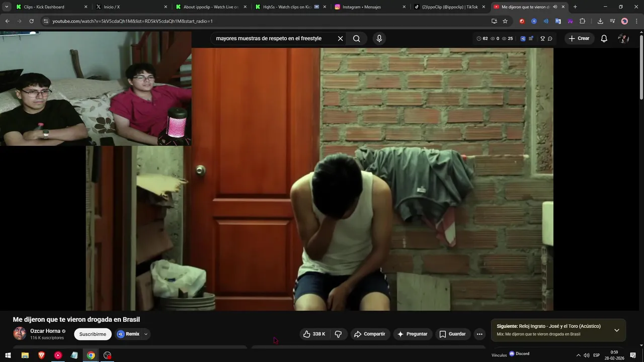
Task: Open browser downloads
Action: pyautogui.click(x=600, y=21)
